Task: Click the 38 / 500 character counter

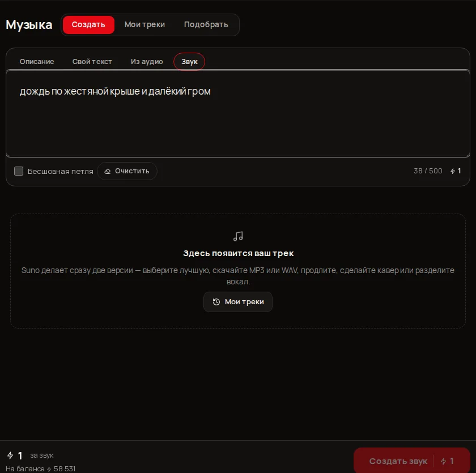Action: (x=428, y=171)
